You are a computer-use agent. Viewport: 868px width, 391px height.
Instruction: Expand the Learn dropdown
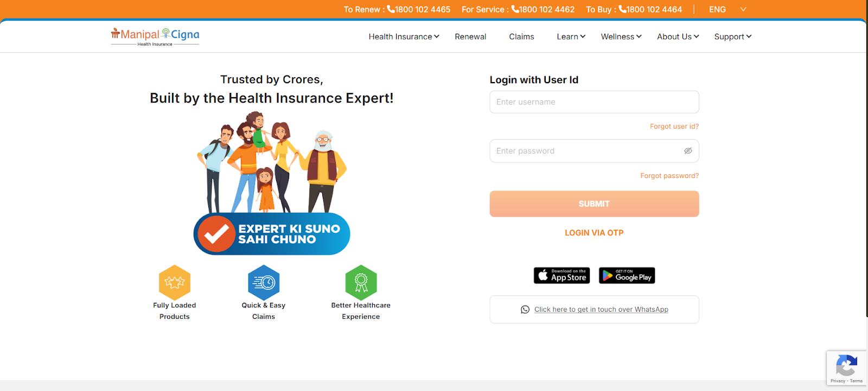(571, 36)
